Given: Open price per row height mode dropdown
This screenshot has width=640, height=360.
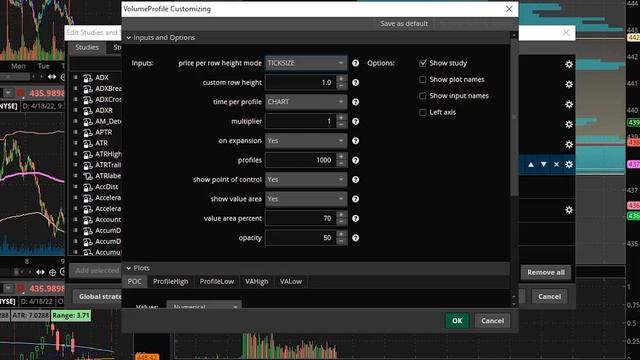Looking at the screenshot, I should (306, 63).
